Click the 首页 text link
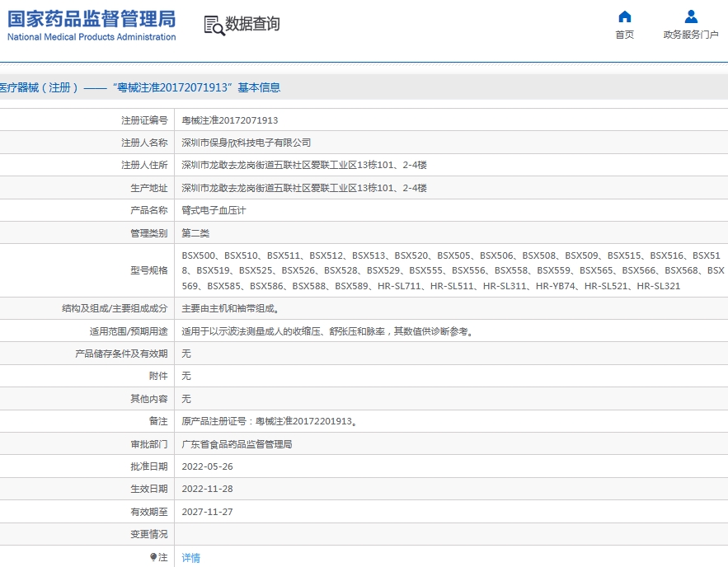 624,35
